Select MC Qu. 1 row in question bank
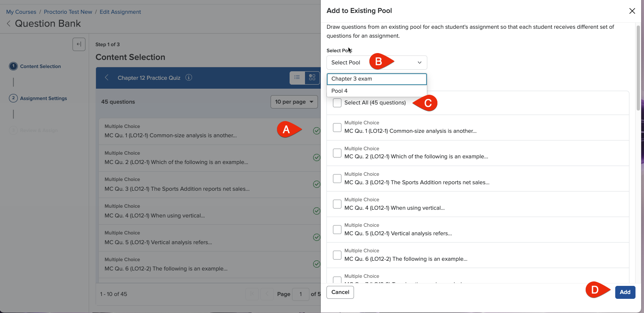The width and height of the screenshot is (644, 313). (210, 131)
